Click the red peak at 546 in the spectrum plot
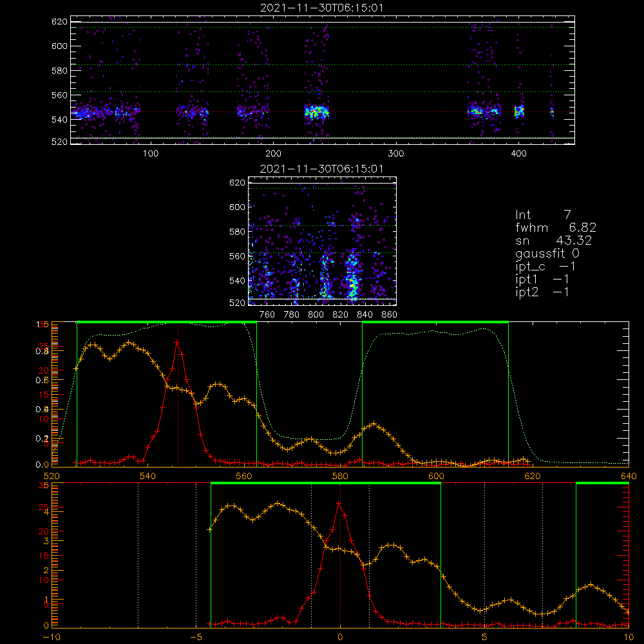Viewport: 644px width, 644px height. [x=177, y=342]
